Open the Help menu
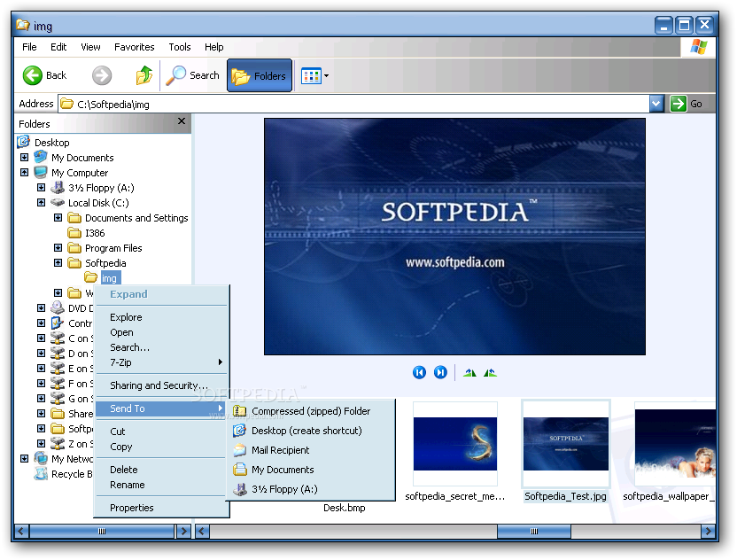737x560 pixels. click(x=213, y=47)
